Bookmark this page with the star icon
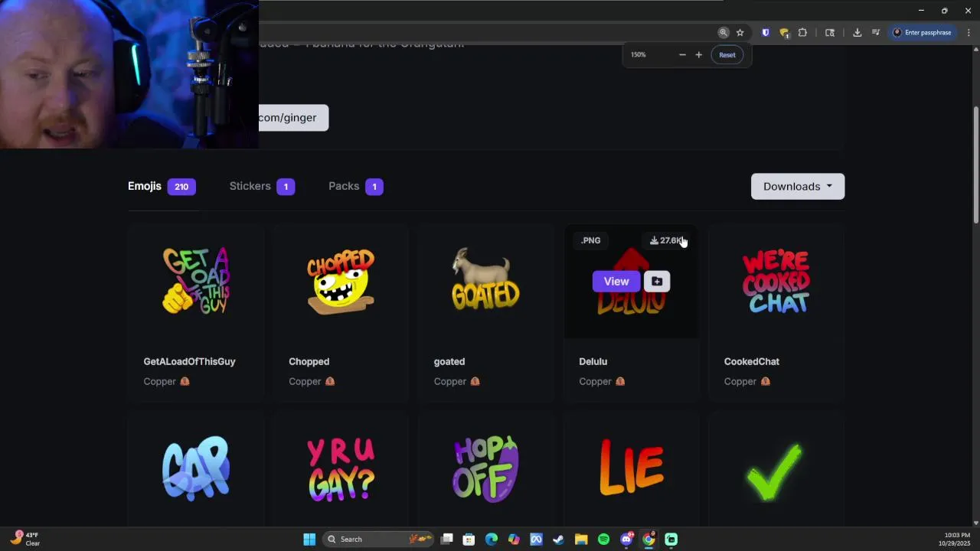The height and width of the screenshot is (551, 980). (740, 32)
